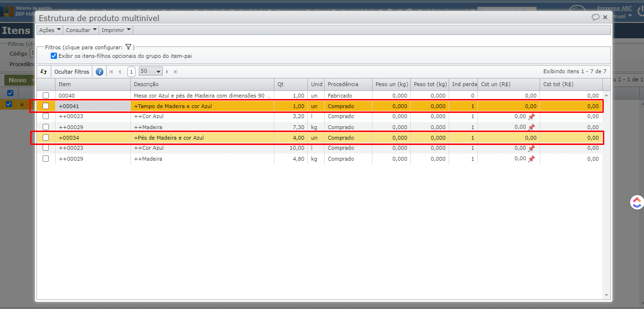Click the item code +00034 cell
The image size is (644, 309).
coord(93,138)
